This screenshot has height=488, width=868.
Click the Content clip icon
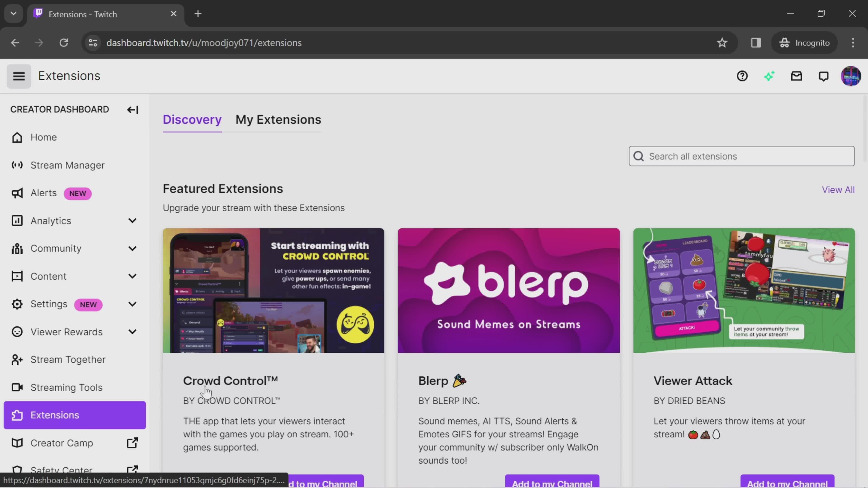pos(17,276)
